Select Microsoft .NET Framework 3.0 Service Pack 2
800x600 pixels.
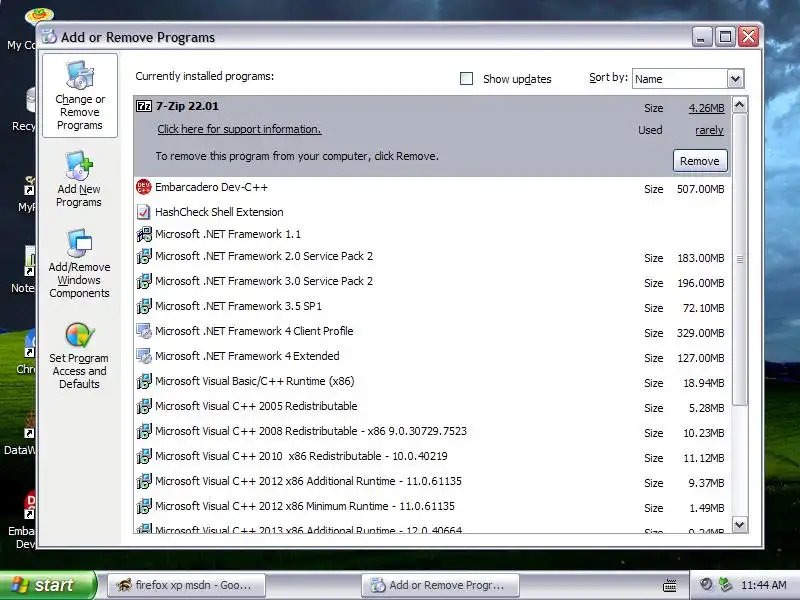pos(433,282)
